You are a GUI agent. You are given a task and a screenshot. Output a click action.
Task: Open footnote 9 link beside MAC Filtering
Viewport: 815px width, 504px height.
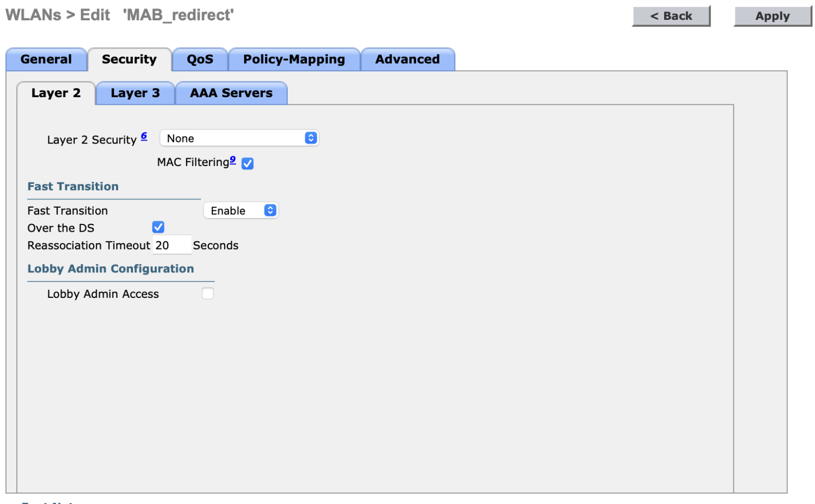[233, 160]
